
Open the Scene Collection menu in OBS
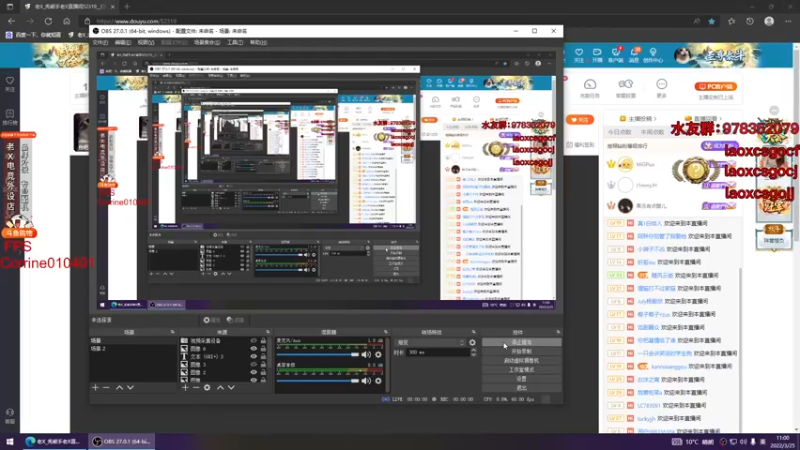pos(207,42)
